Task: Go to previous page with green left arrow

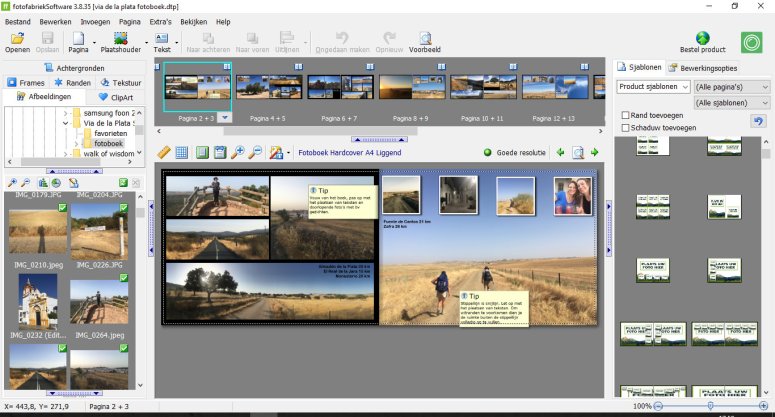Action: click(560, 153)
